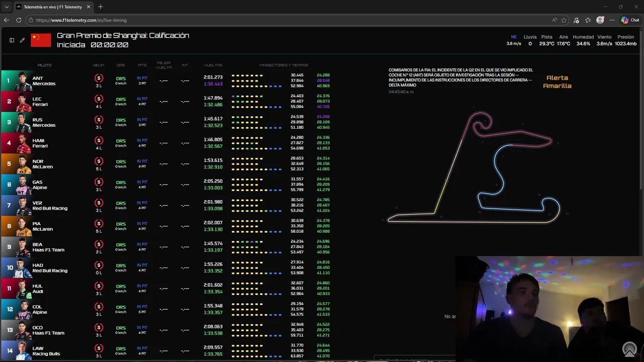Viewport: 644px width, 362px height.
Task: Reload the page with the refresh icon
Action: click(19, 20)
